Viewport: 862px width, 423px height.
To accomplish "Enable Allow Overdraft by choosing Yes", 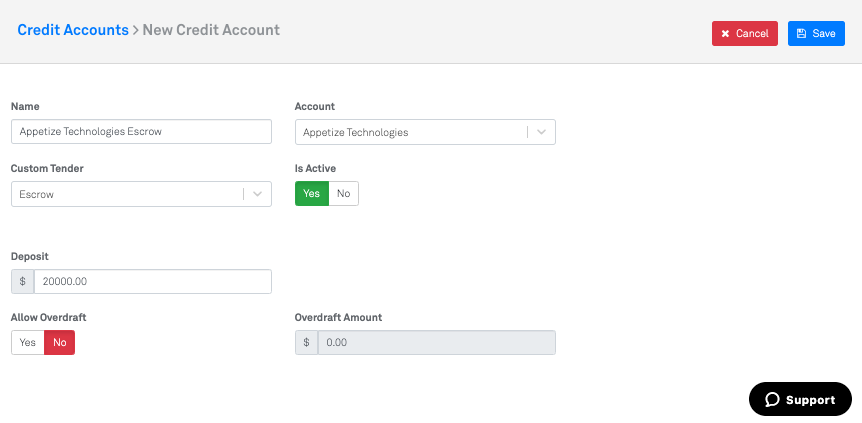I will click(x=27, y=343).
